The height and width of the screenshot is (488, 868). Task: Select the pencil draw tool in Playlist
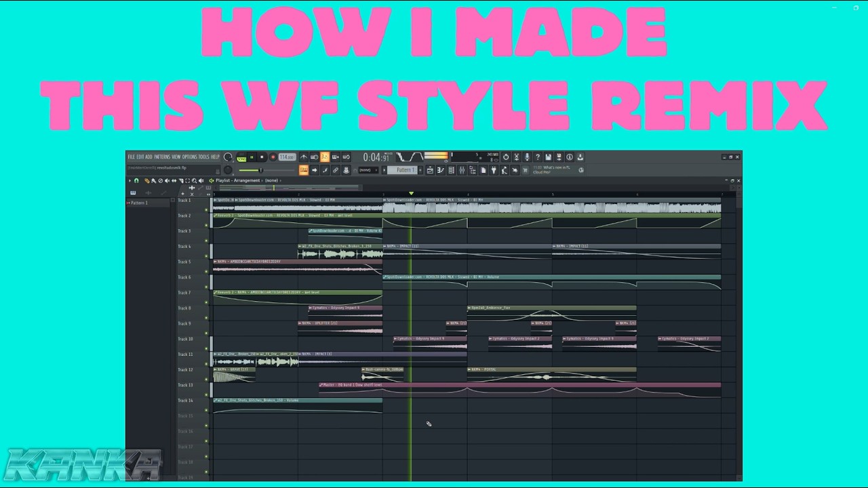(x=146, y=180)
